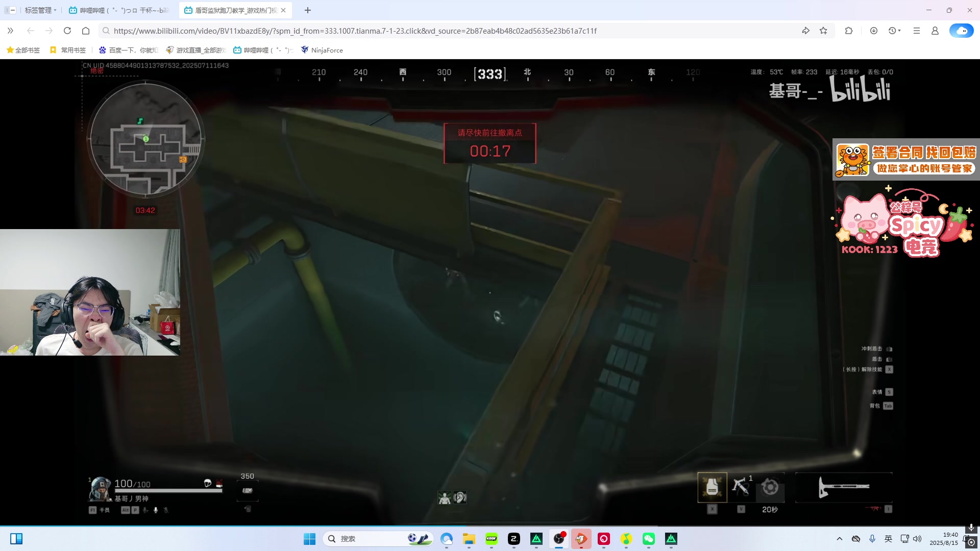The image size is (980, 551).
Task: Open the downloads panel
Action: pyautogui.click(x=874, y=31)
